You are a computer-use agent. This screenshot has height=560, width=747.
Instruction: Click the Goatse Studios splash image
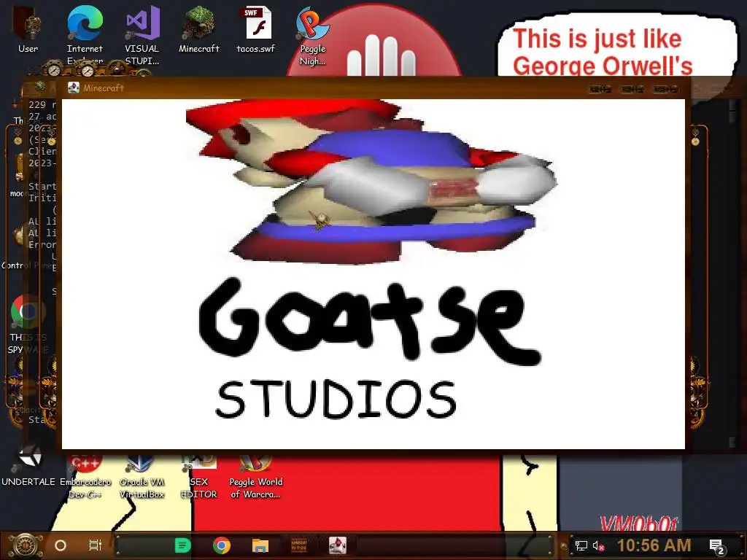pyautogui.click(x=373, y=274)
